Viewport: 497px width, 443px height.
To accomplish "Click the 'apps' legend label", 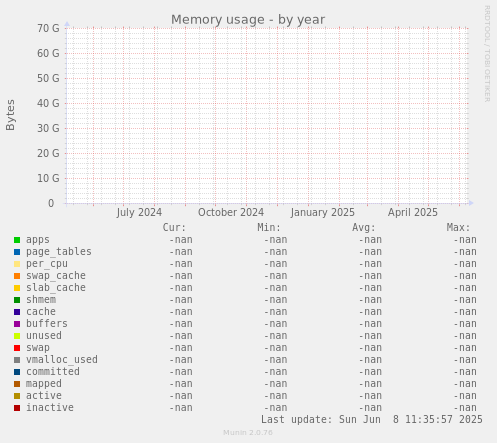I will 38,240.
